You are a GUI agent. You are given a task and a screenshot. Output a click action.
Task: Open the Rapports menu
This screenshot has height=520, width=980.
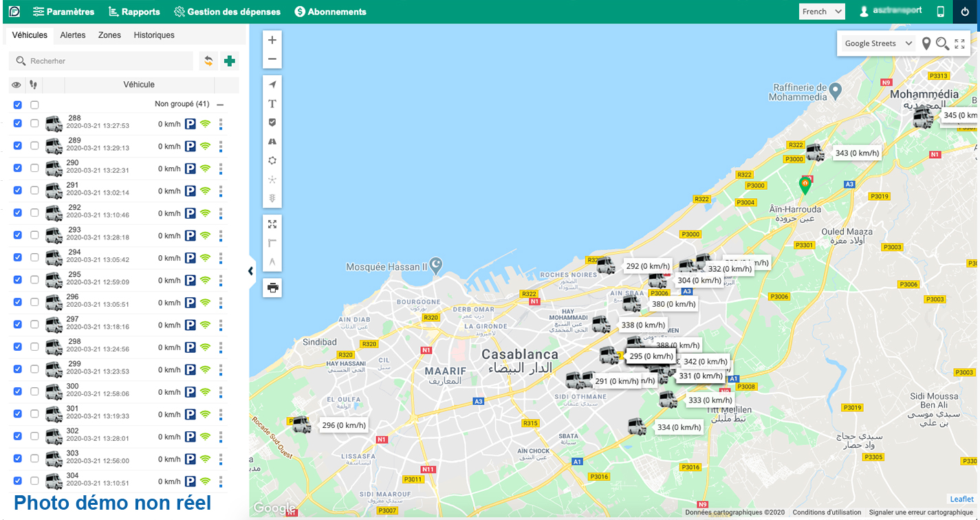click(134, 12)
